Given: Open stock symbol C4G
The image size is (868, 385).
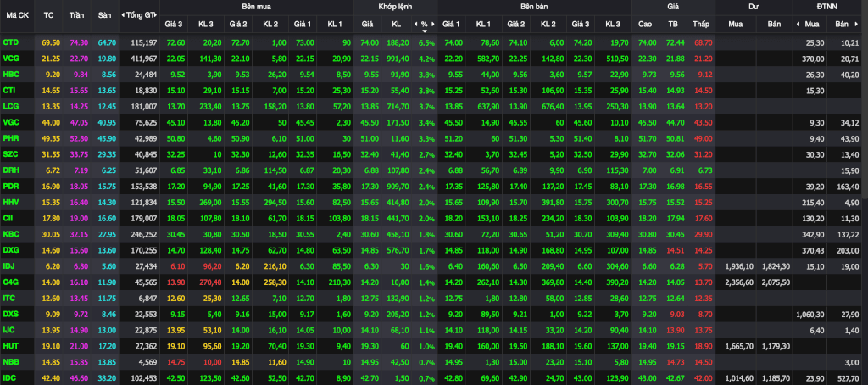Looking at the screenshot, I should click(10, 282).
